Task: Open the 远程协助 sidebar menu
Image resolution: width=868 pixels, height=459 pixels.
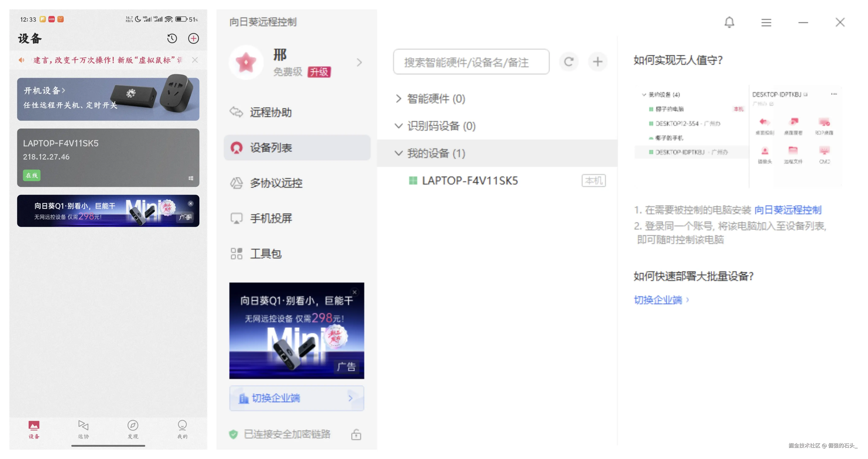Action: click(x=271, y=112)
